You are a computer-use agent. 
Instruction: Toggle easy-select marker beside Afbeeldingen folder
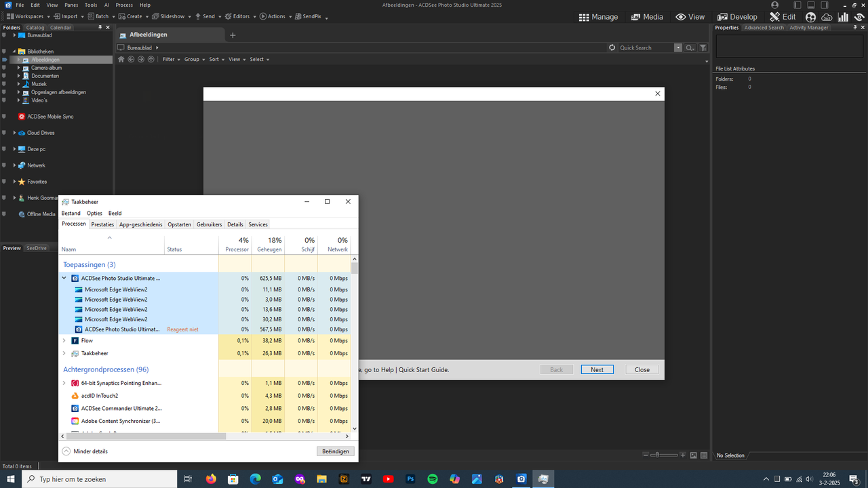tap(4, 60)
